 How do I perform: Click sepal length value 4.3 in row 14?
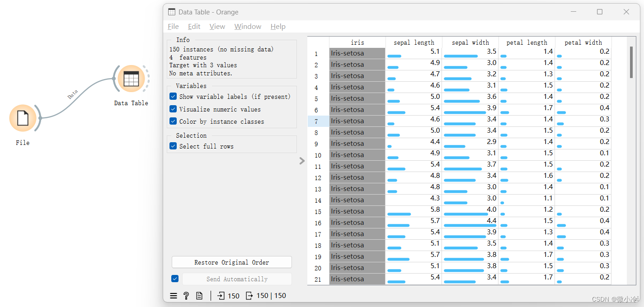tap(414, 200)
